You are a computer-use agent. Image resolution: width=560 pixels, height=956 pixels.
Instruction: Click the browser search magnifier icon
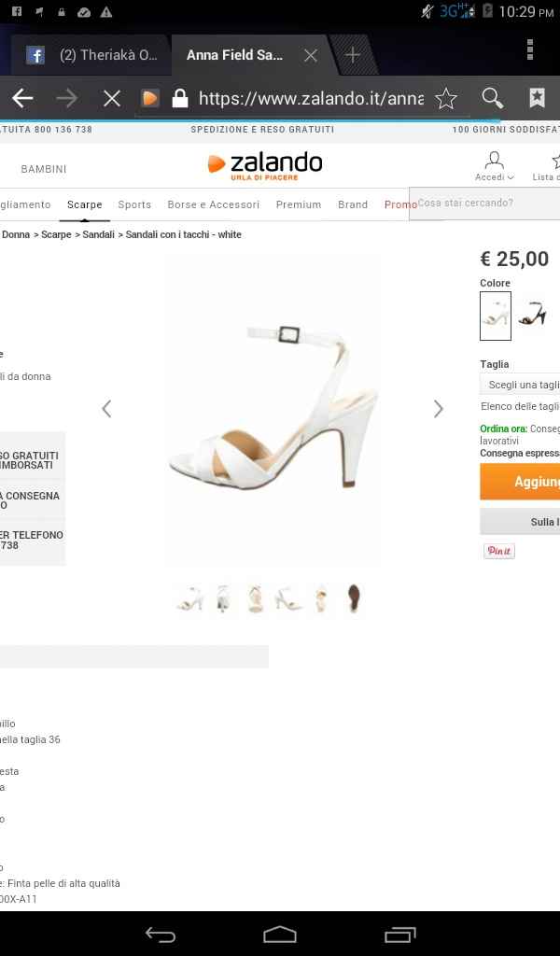493,97
